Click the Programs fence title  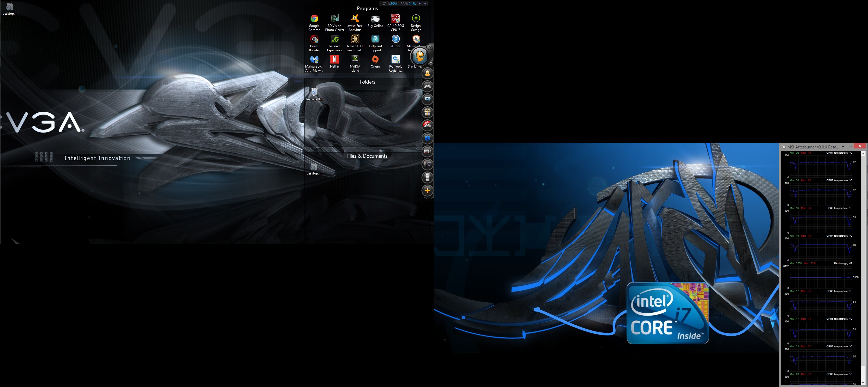367,8
